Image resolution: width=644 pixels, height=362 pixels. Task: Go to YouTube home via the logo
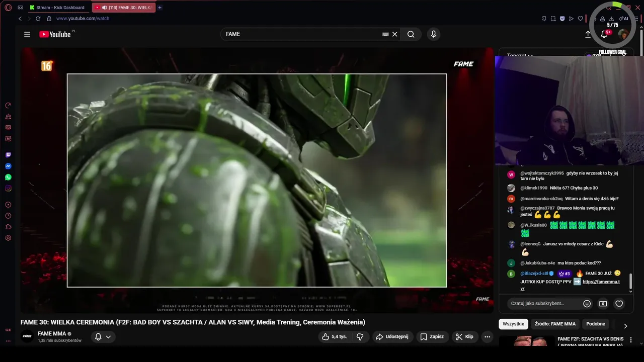(55, 34)
